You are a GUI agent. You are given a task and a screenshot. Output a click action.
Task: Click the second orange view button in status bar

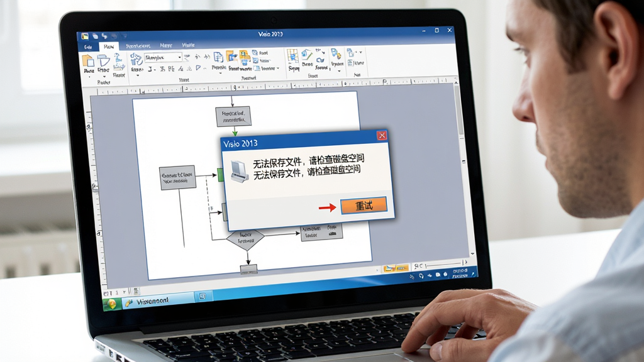point(402,268)
